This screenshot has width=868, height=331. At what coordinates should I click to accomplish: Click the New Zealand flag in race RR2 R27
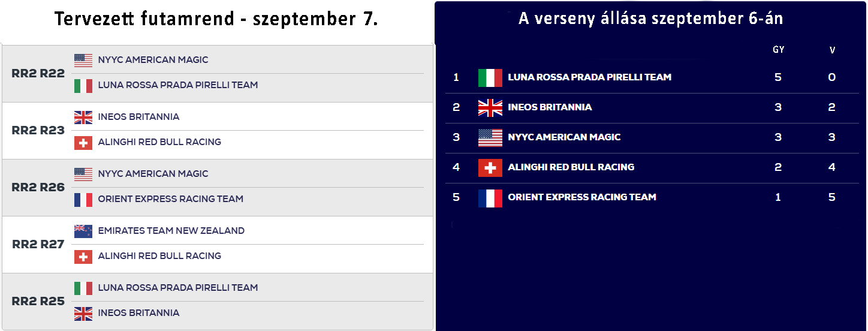[83, 231]
